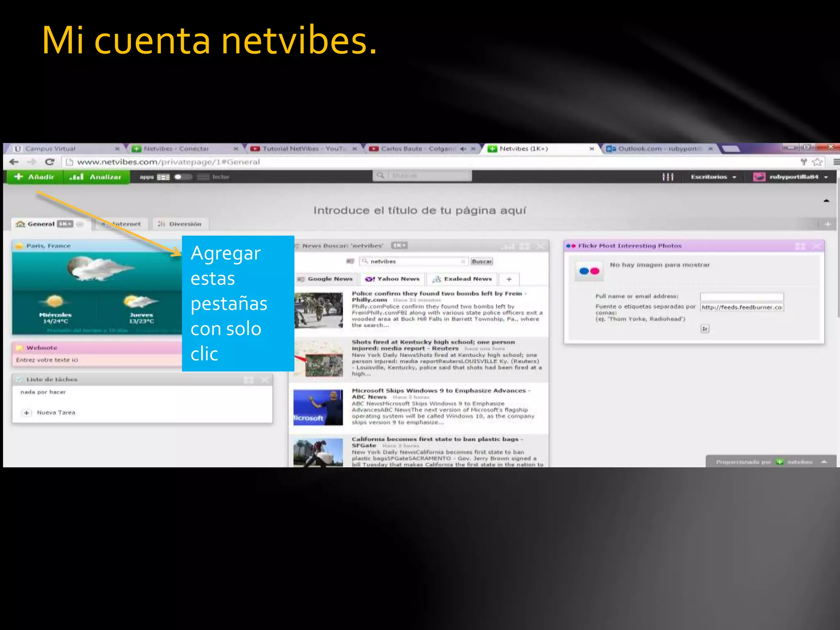This screenshot has height=630, width=840.
Task: Click the Flickr Ir button
Action: (x=705, y=329)
